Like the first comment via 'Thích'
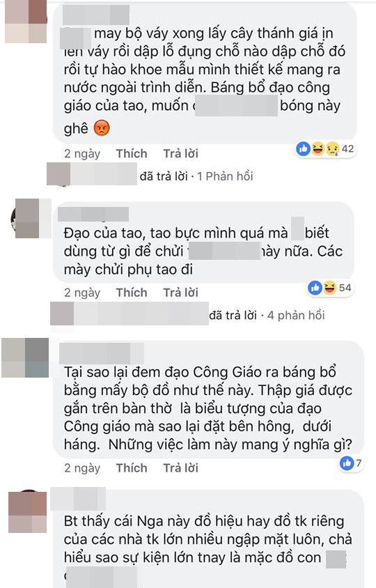376x588 pixels. pos(132,153)
